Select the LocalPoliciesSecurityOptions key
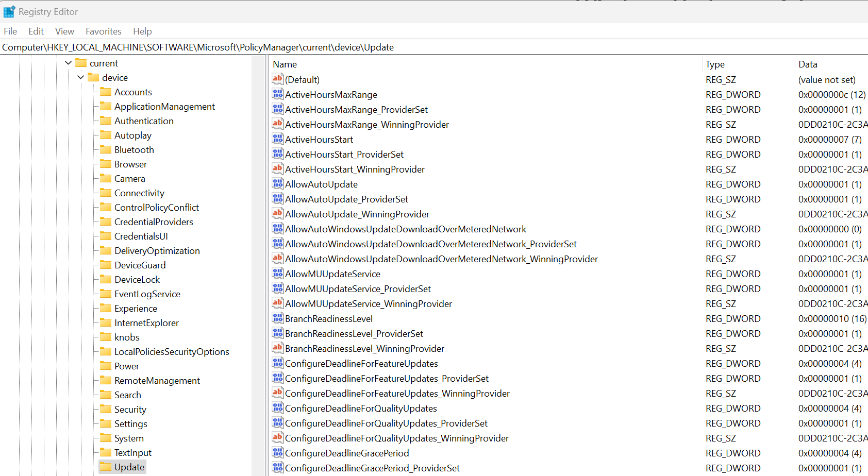 pyautogui.click(x=172, y=351)
